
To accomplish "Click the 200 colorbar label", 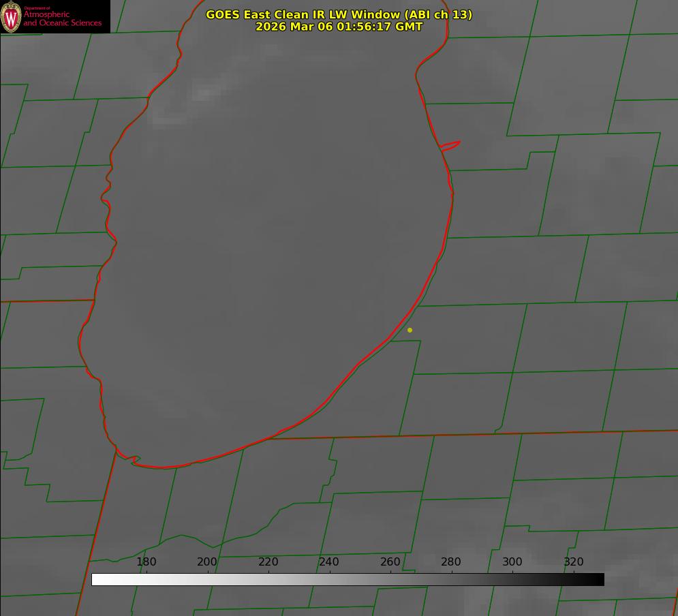I will click(x=207, y=561).
